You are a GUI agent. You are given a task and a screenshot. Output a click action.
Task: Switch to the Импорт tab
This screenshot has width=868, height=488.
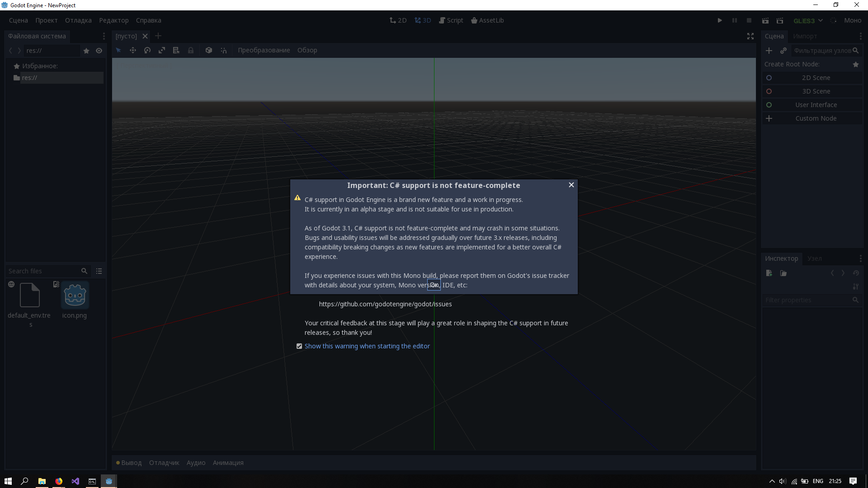pyautogui.click(x=806, y=36)
